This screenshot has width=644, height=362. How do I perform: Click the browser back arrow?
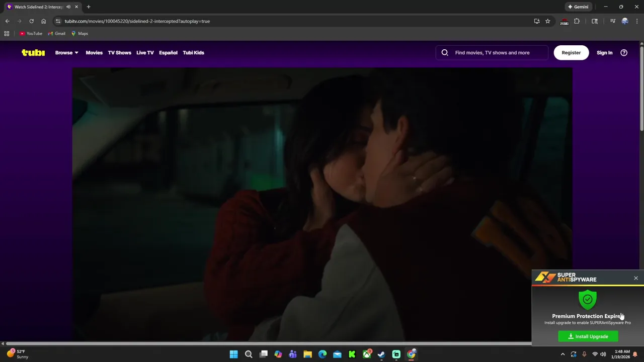point(7,21)
